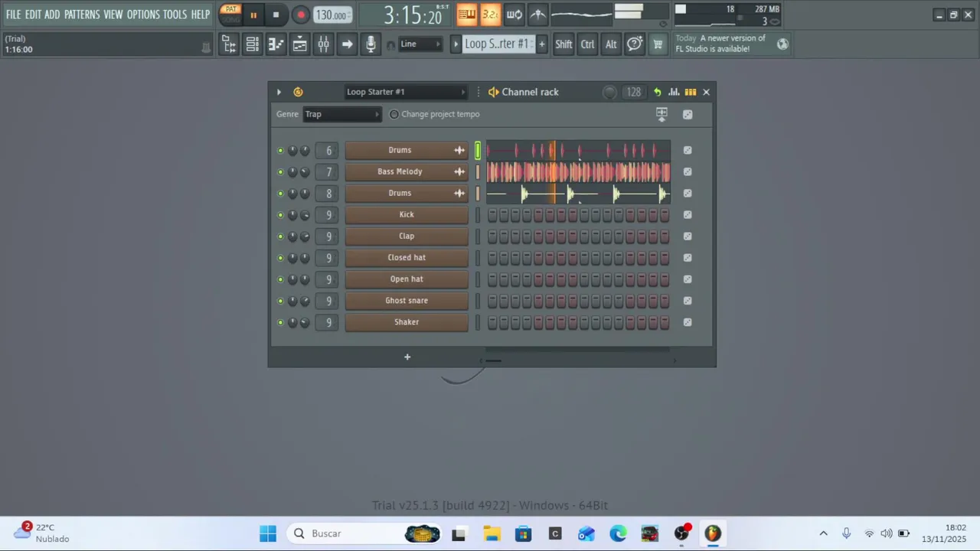
Task: Click the download icon near Change project tempo
Action: click(661, 114)
